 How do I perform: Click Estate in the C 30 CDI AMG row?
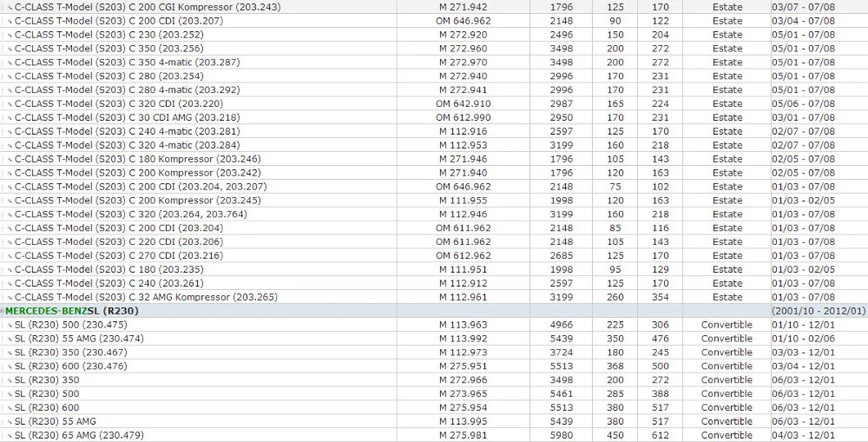coord(727,117)
